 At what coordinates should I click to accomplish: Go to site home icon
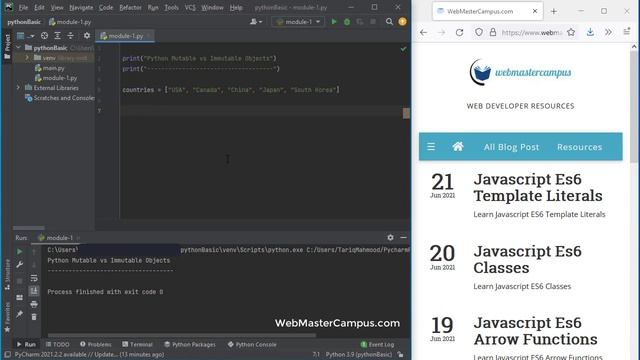(458, 147)
